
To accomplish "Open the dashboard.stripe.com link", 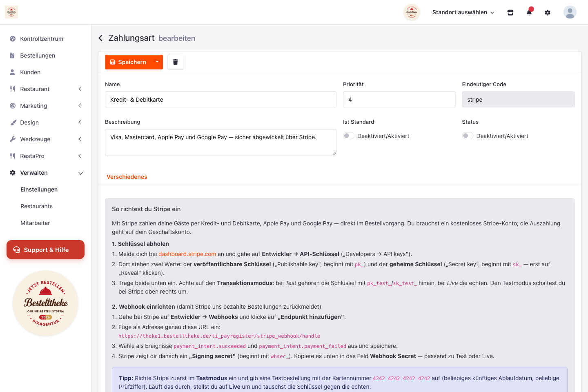I will click(x=187, y=254).
